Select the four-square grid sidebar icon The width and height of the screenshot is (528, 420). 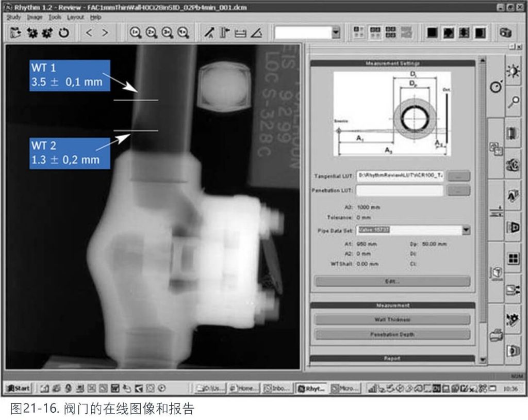(x=513, y=259)
